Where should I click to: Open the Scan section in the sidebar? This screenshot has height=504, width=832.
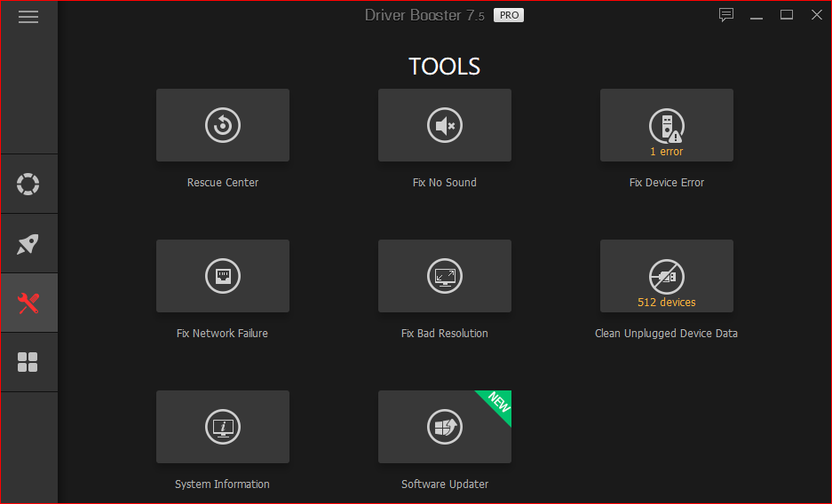tap(28, 184)
